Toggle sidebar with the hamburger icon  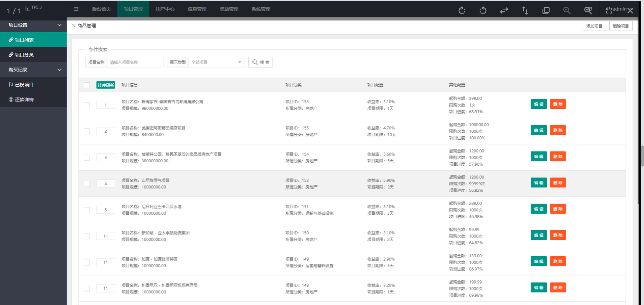pos(76,9)
